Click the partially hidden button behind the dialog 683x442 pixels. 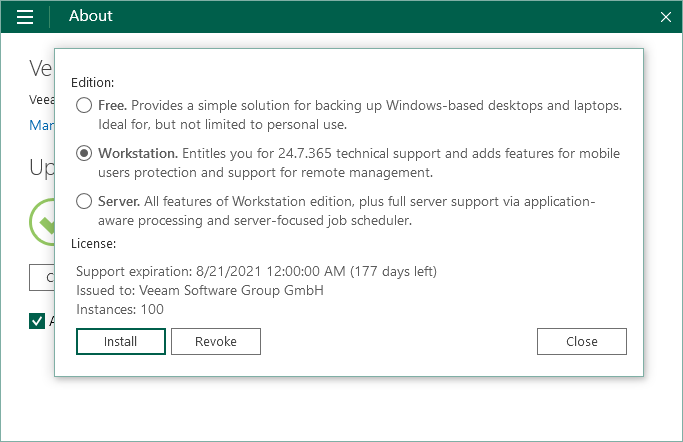[42, 277]
